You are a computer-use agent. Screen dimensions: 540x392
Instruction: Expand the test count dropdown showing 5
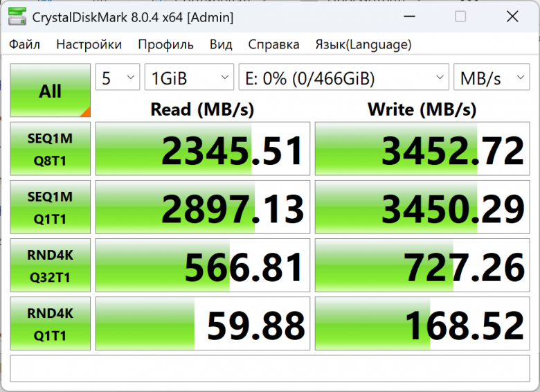(118, 77)
